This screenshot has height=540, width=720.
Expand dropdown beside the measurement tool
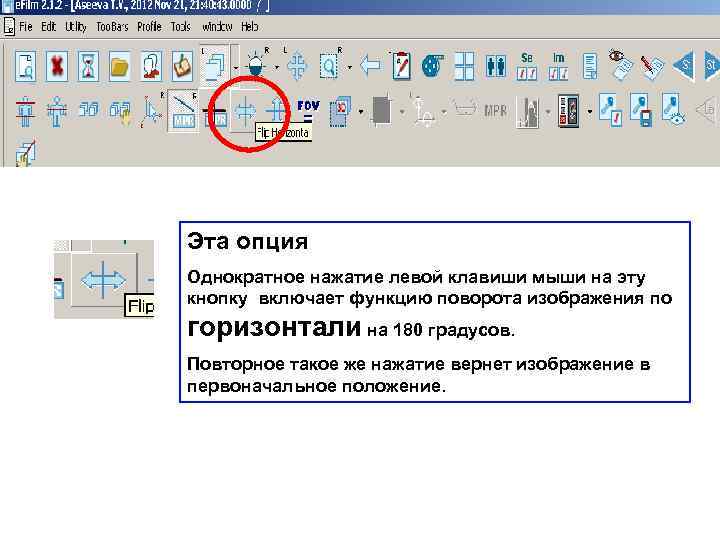pos(444,112)
